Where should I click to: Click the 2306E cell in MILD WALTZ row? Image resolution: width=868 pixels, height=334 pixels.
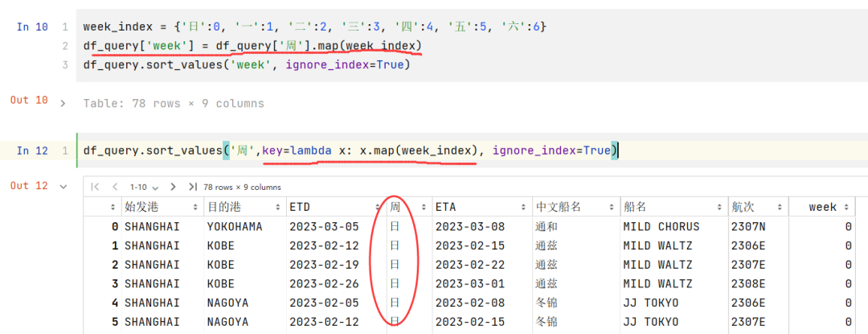[748, 245]
